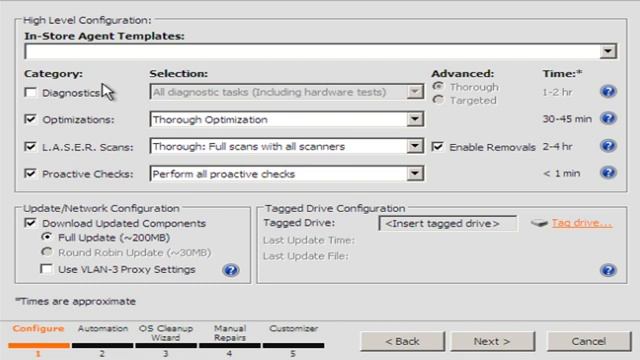
Task: Uncheck the Optimizations checkbox
Action: (31, 119)
